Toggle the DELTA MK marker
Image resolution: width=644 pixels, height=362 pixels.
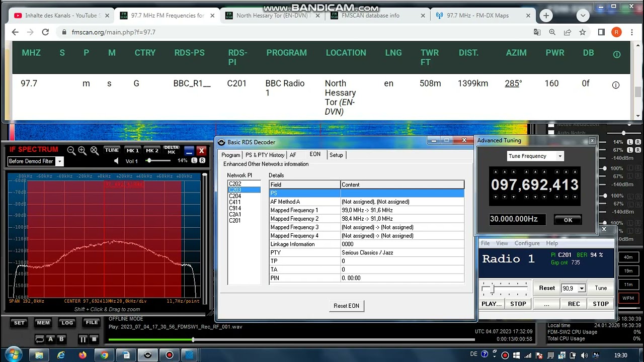(x=171, y=150)
